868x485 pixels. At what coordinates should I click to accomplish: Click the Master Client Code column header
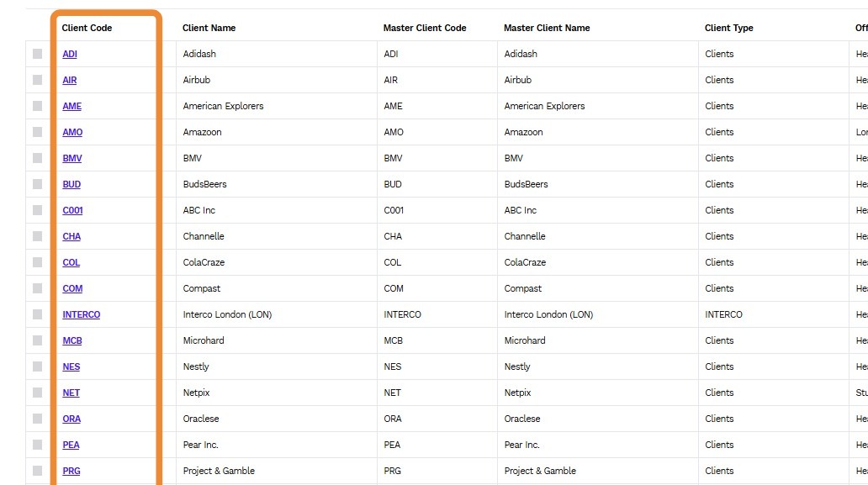point(425,28)
